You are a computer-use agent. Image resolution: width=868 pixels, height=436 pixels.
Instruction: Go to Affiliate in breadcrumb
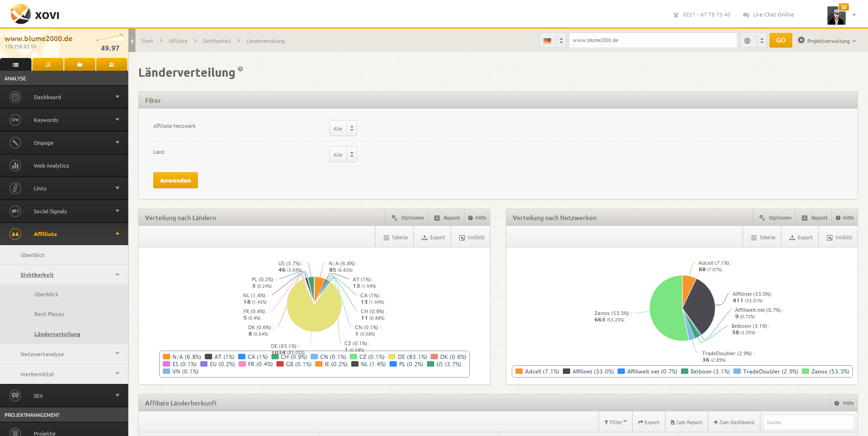178,41
